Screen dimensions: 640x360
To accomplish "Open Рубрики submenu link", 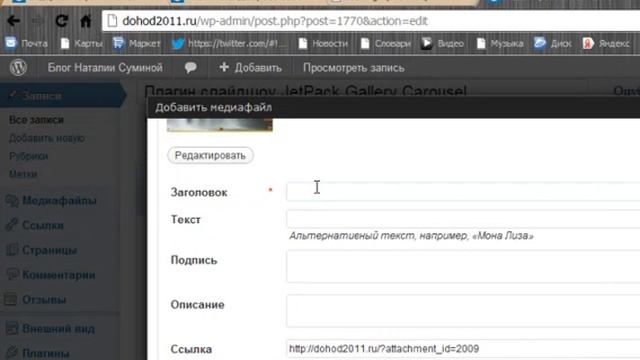I will 29,156.
